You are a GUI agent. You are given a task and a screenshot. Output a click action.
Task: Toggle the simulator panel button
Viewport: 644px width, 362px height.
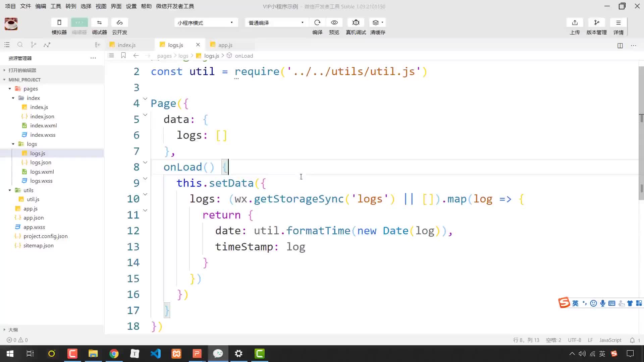coord(59,22)
